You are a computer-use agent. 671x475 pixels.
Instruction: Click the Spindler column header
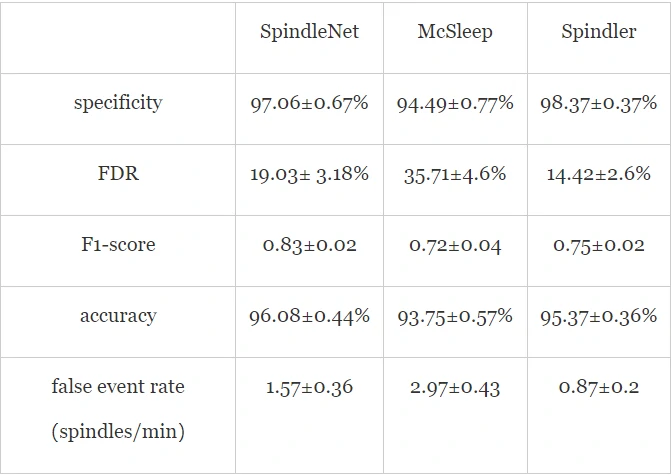click(599, 32)
